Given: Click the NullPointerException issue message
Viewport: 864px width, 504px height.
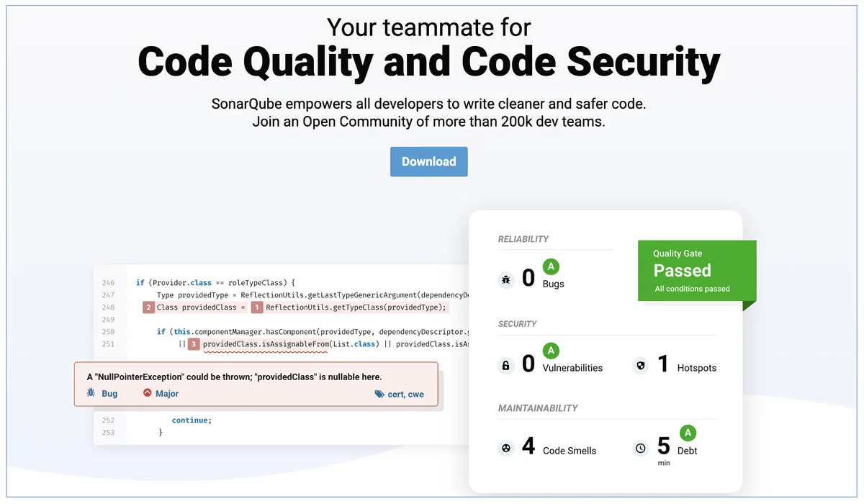Looking at the screenshot, I should (x=234, y=377).
